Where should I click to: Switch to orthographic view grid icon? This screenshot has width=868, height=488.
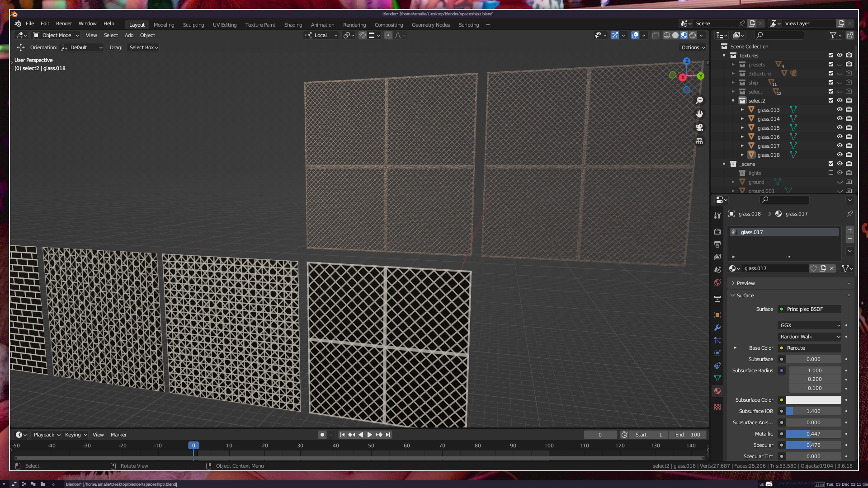point(699,141)
